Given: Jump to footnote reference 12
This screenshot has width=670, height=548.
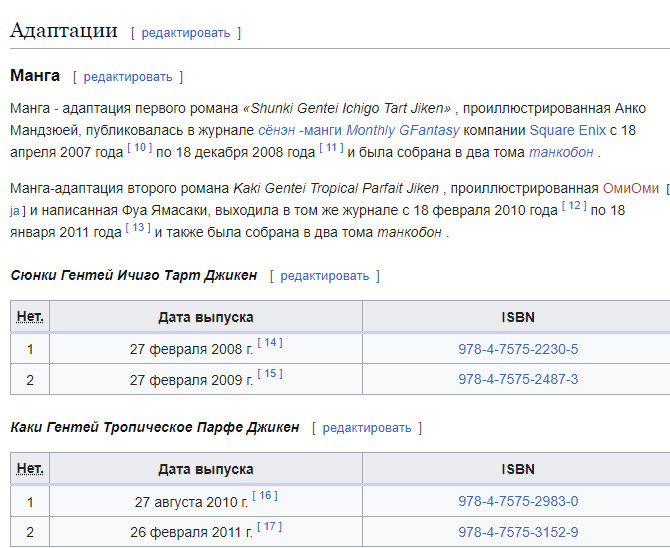Looking at the screenshot, I should tap(573, 206).
